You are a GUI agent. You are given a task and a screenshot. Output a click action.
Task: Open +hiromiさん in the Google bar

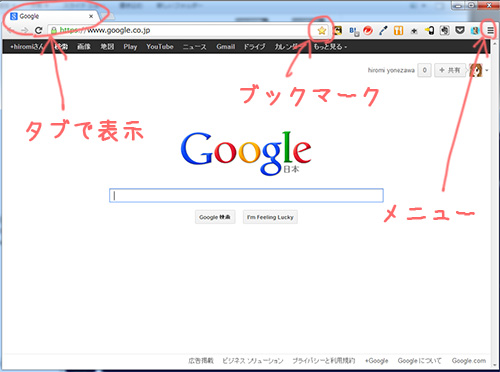[27, 47]
